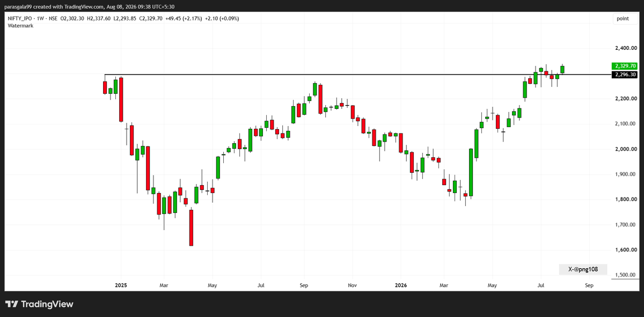Click the 2025 label on time axis
644x317 pixels.
pyautogui.click(x=121, y=285)
